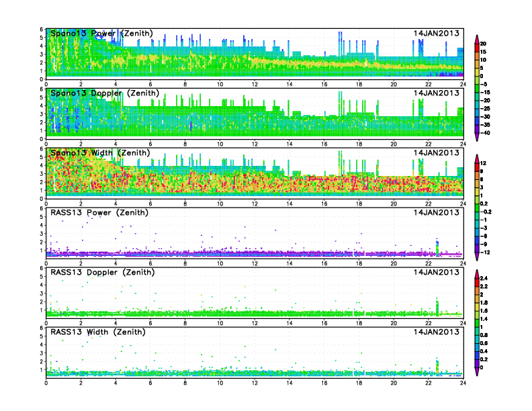Click the '2.4' label on the bottom colorbar

click(484, 279)
